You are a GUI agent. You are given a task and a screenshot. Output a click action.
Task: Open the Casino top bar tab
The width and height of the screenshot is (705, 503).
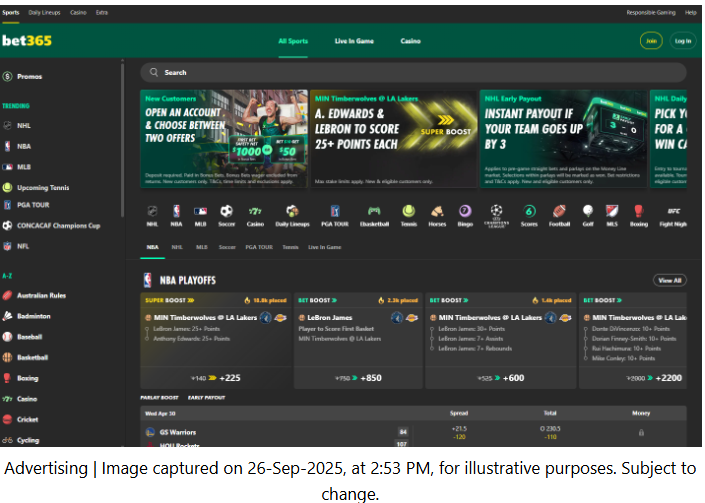coord(78,13)
